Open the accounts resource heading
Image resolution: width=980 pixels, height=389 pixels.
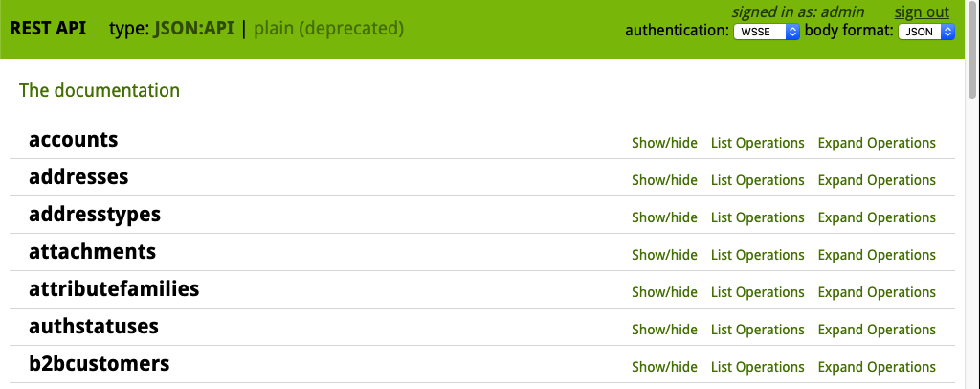[x=74, y=140]
